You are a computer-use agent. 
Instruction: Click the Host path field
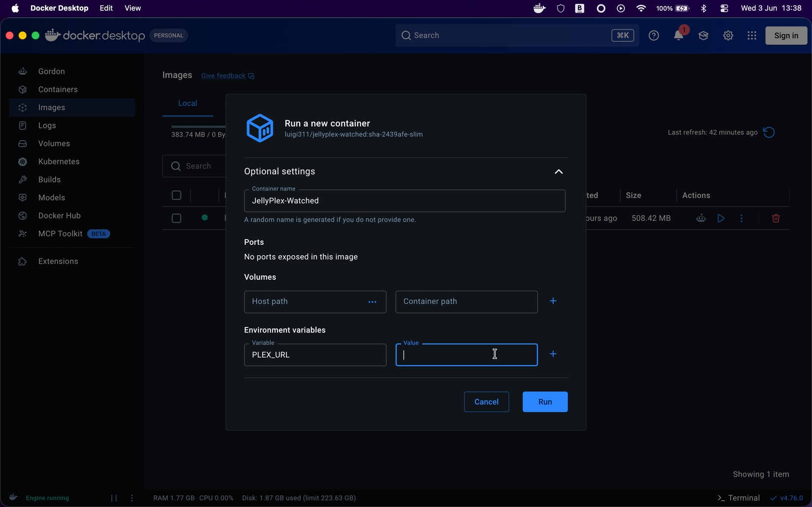tap(315, 302)
